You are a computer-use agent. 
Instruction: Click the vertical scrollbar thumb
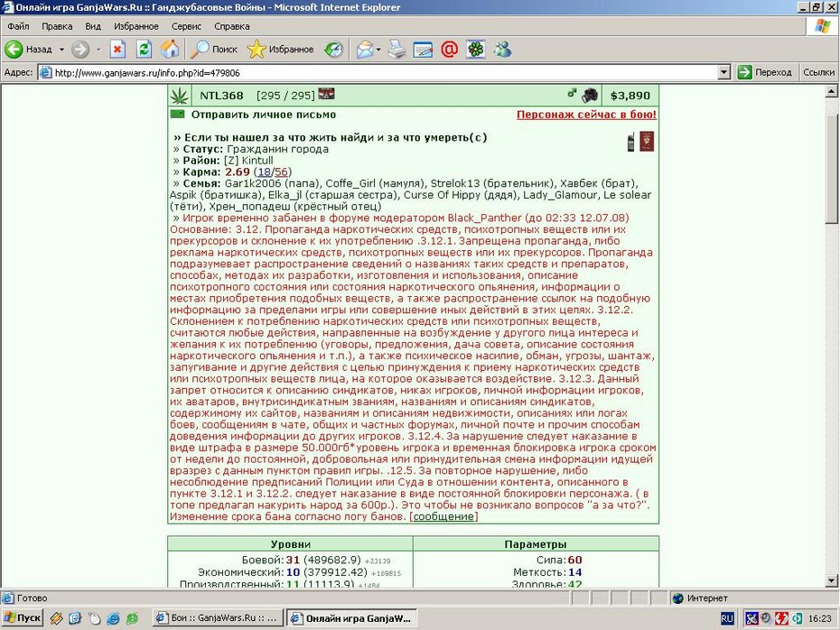point(832,169)
